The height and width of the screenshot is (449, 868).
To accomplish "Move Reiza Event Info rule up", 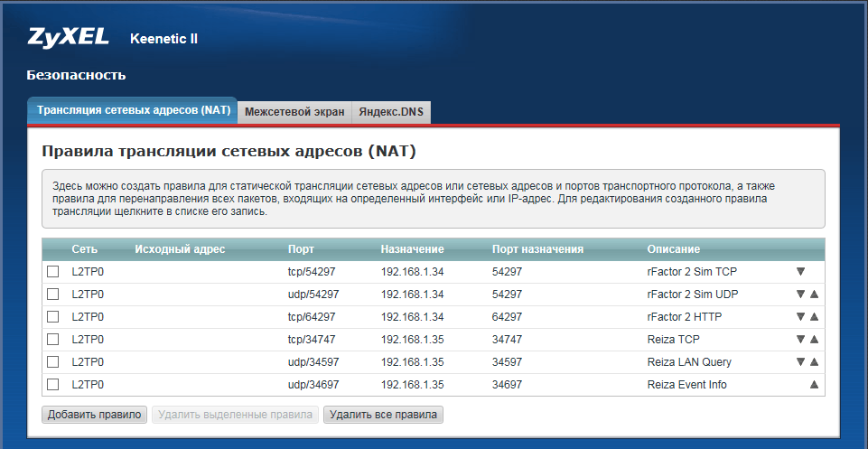I will pos(814,384).
